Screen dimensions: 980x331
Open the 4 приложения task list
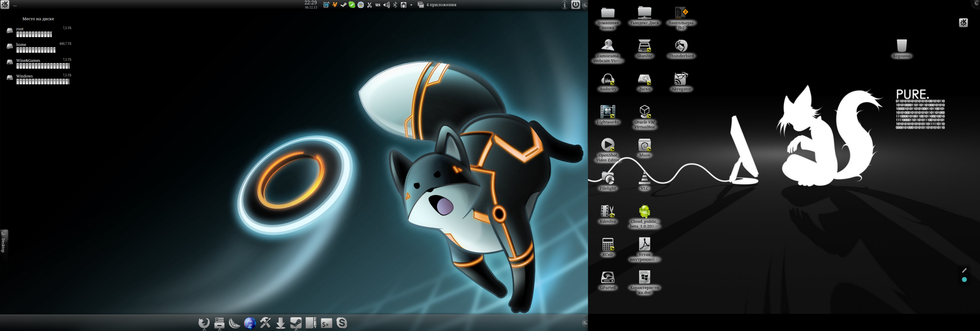pos(437,5)
